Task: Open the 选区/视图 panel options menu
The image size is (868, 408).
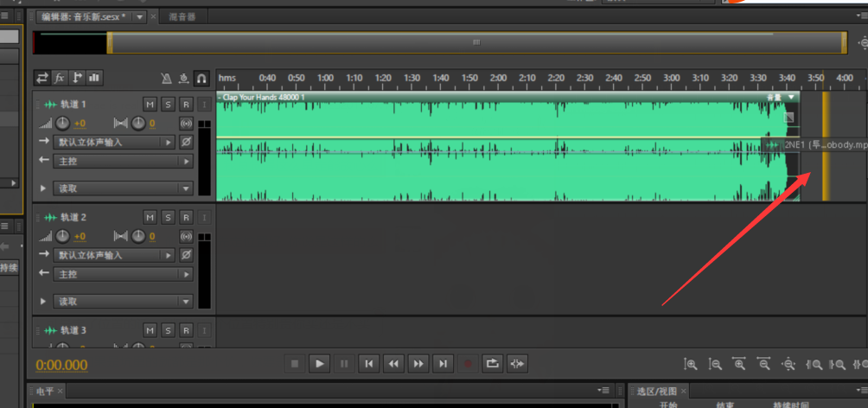Action: click(862, 391)
